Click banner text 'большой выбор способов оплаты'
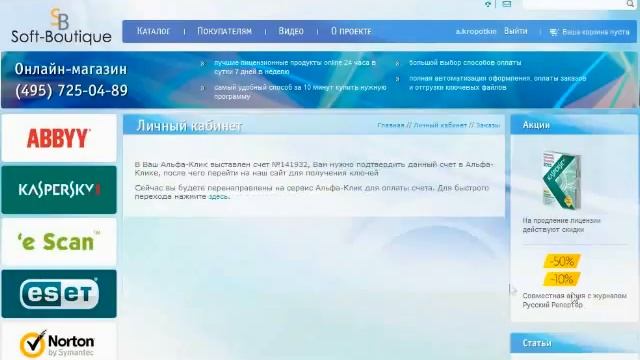 [x=465, y=62]
